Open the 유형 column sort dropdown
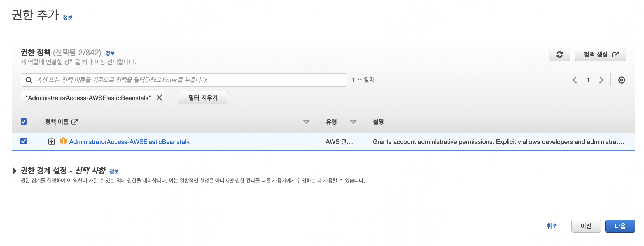Viewport: 644px width, 246px height. pyautogui.click(x=353, y=122)
